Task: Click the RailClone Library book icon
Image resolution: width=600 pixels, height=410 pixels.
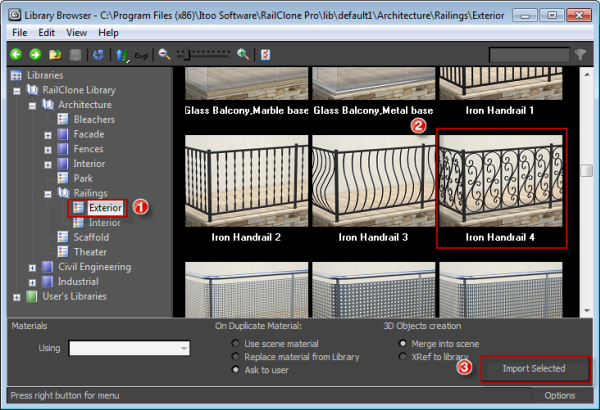Action: [x=32, y=90]
